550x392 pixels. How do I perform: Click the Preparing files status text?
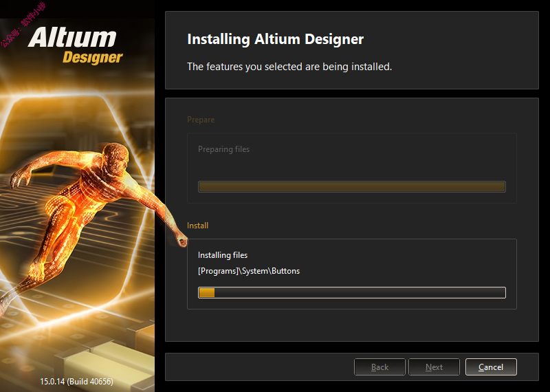(x=224, y=149)
